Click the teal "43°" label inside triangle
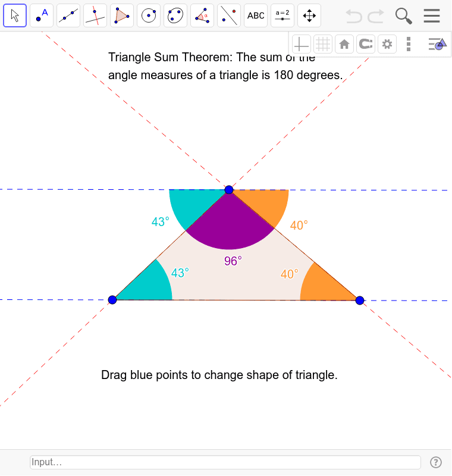This screenshot has height=476, width=452. tap(180, 273)
